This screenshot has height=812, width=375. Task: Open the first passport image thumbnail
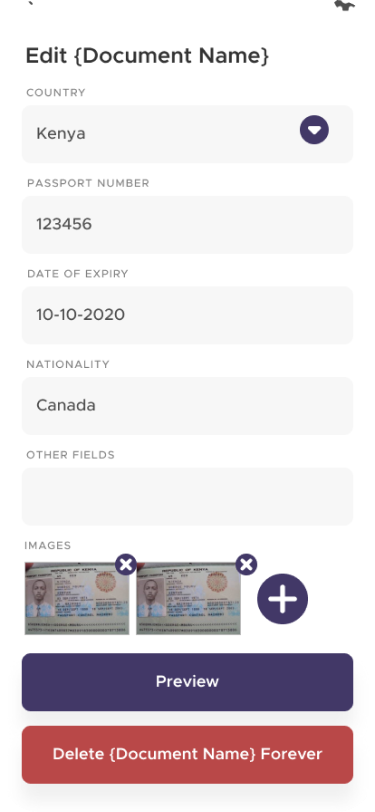77,598
